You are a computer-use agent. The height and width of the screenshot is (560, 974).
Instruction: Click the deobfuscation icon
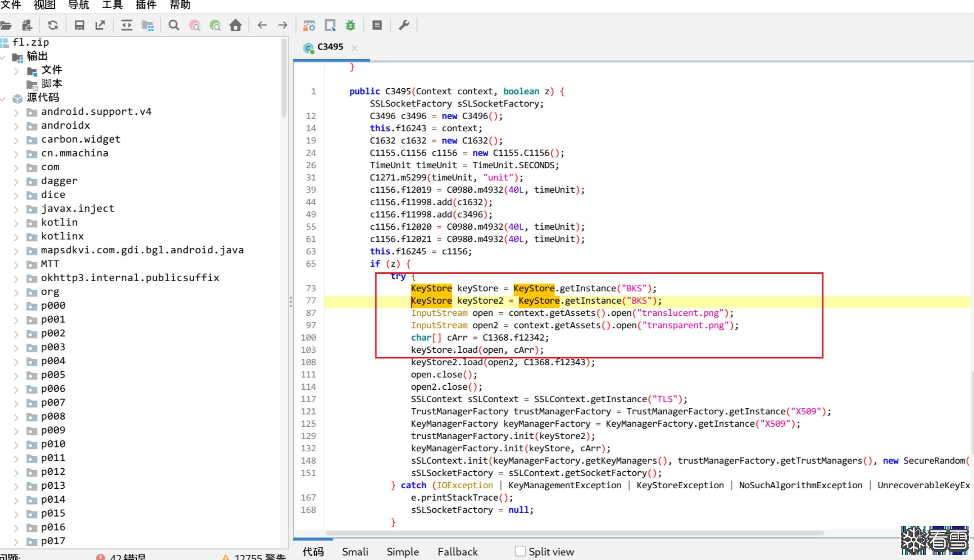click(x=309, y=25)
